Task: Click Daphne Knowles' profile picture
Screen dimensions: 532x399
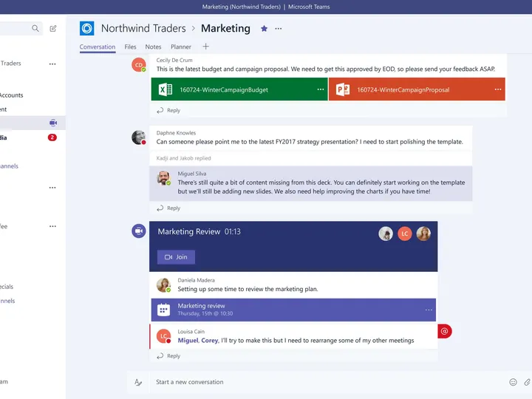Action: coord(139,137)
